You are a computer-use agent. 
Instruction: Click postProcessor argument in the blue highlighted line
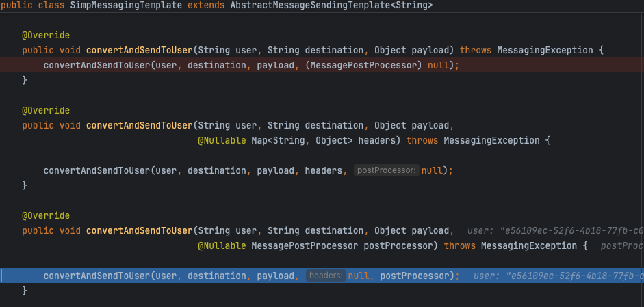pyautogui.click(x=415, y=276)
